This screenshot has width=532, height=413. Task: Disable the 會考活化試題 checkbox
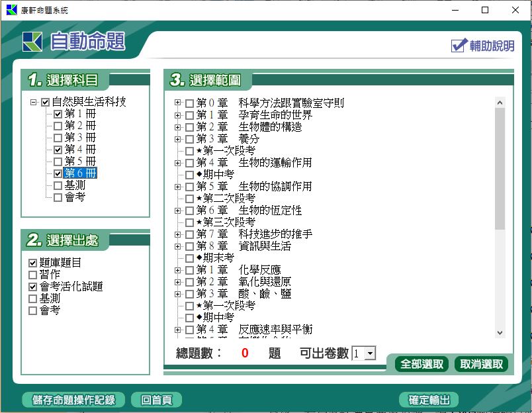(x=33, y=287)
